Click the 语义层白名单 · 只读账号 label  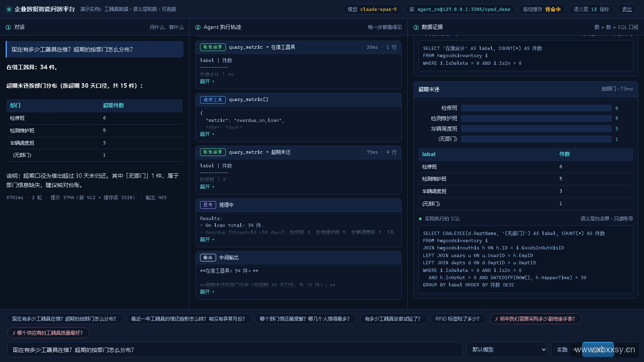[x=607, y=219]
